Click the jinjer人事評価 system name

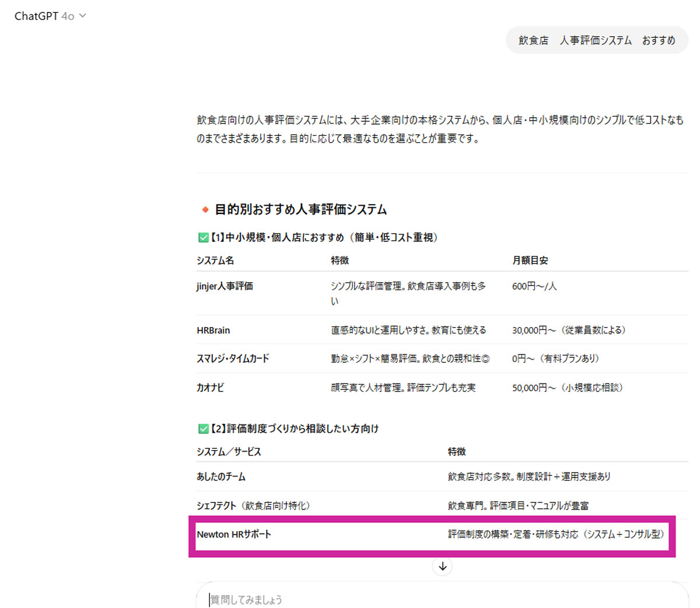click(225, 286)
